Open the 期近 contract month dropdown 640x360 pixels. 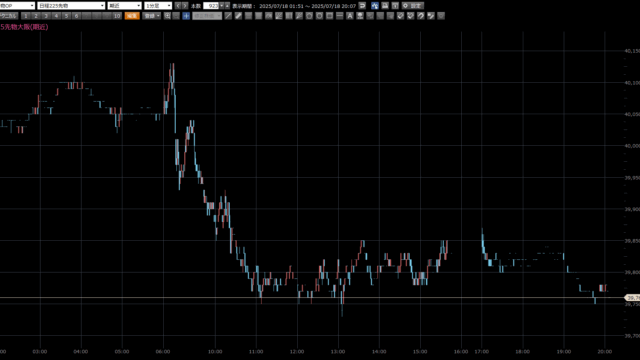124,6
